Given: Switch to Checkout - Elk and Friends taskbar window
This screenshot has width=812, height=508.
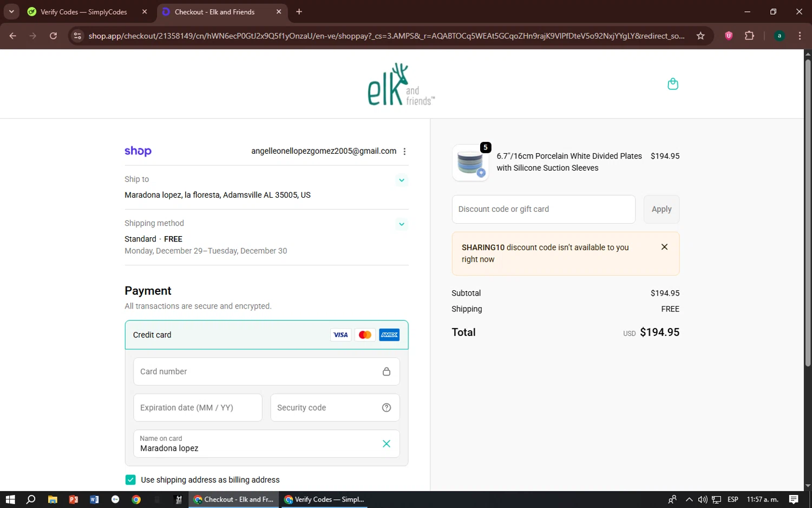Looking at the screenshot, I should pos(233,499).
